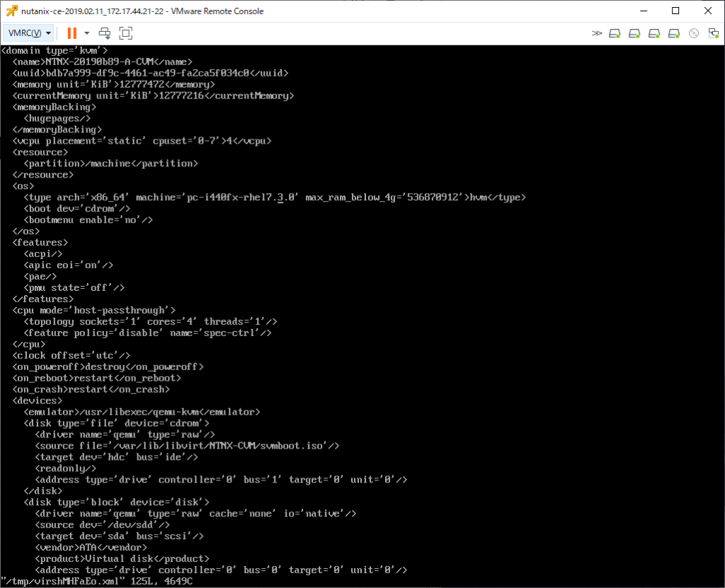Viewport: 725px width, 588px height.
Task: Click the clock offset='utc' line
Action: [72, 355]
